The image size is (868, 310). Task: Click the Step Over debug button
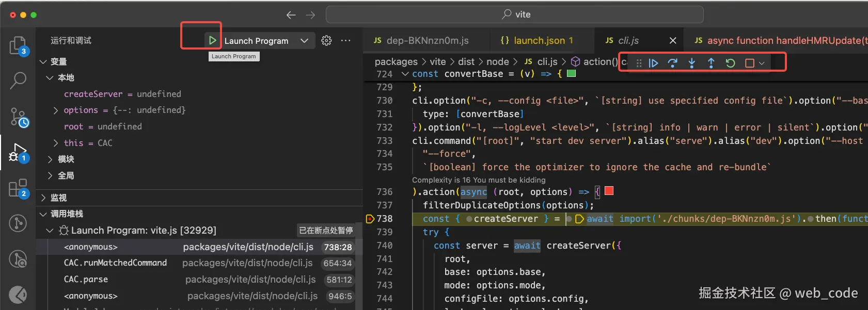[x=672, y=63]
